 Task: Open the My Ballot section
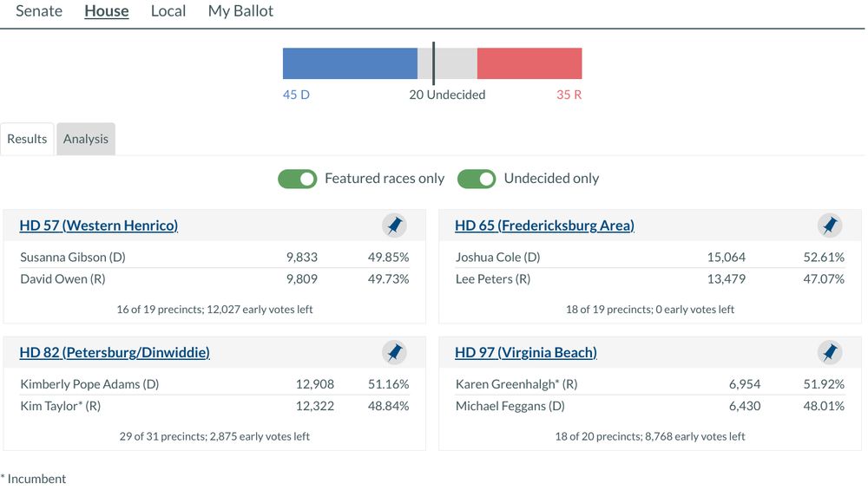(x=240, y=11)
